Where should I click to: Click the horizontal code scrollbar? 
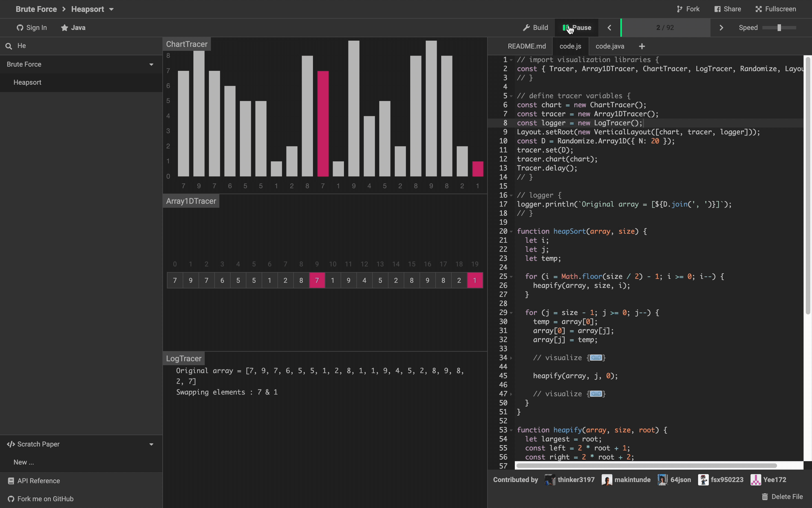click(x=646, y=466)
